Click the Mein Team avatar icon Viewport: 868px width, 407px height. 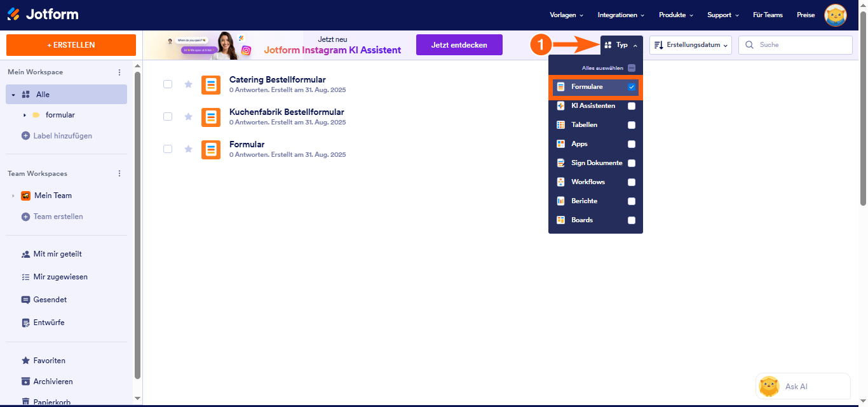pos(26,196)
